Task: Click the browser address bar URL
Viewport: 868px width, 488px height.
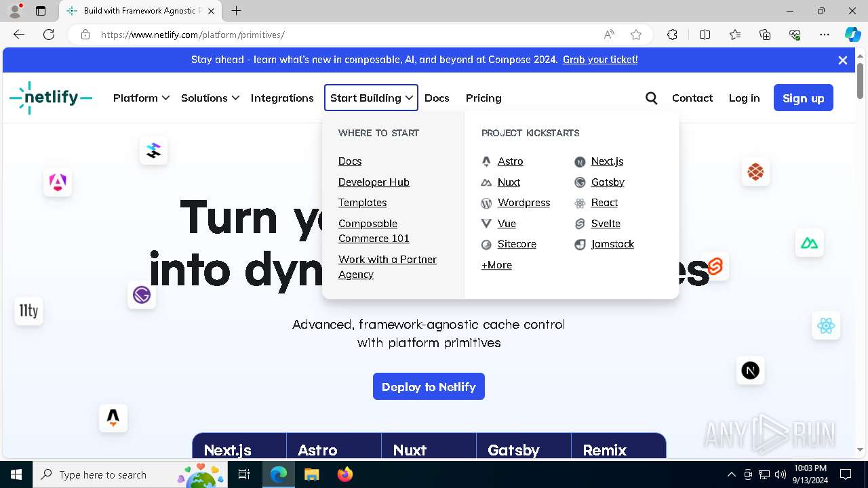Action: coord(193,35)
